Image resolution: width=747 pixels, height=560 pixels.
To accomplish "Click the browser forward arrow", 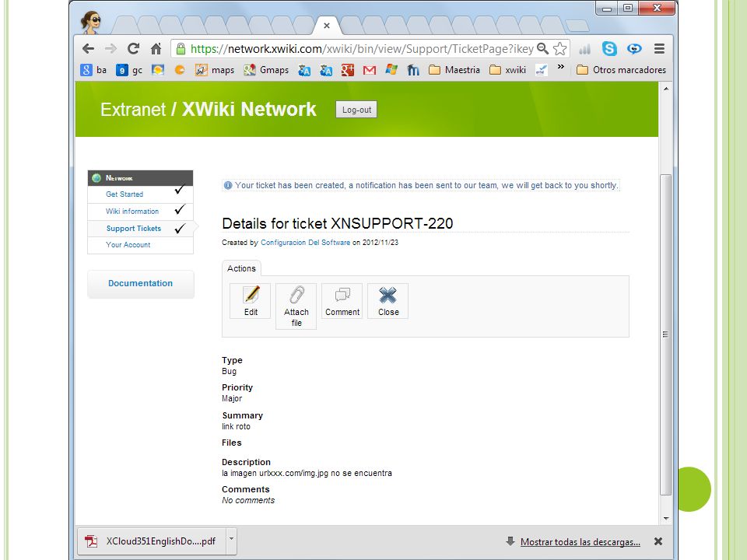I will click(110, 48).
